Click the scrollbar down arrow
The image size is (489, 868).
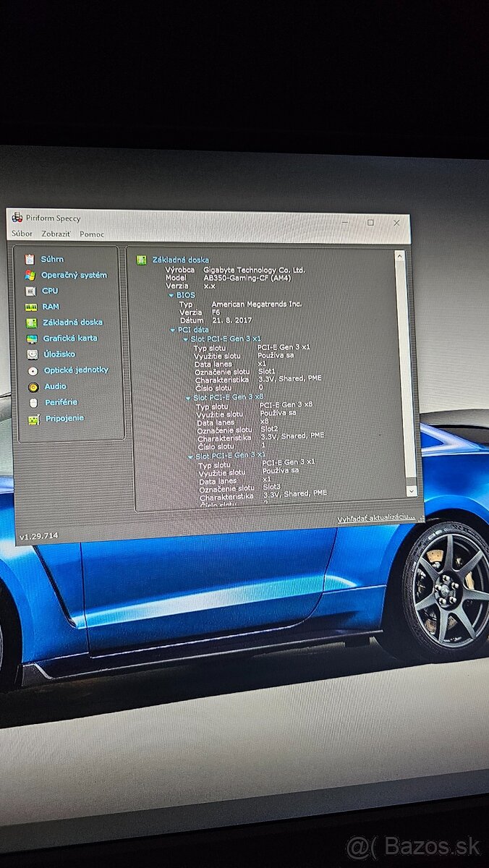tap(412, 490)
